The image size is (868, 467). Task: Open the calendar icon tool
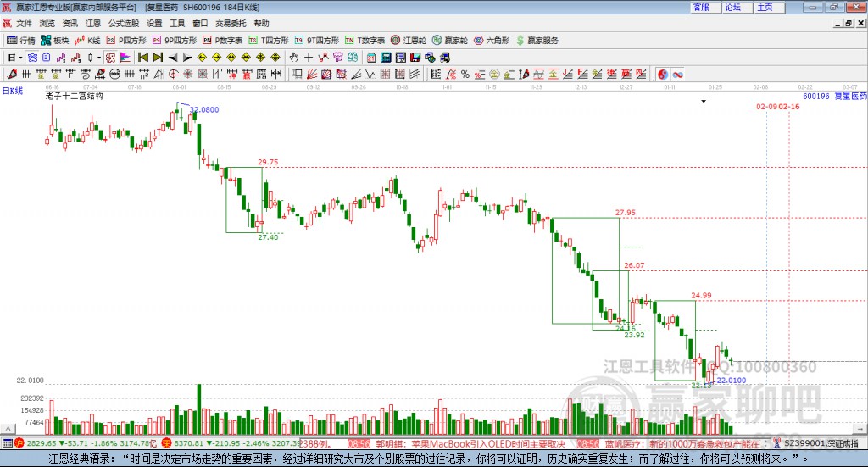click(371, 58)
